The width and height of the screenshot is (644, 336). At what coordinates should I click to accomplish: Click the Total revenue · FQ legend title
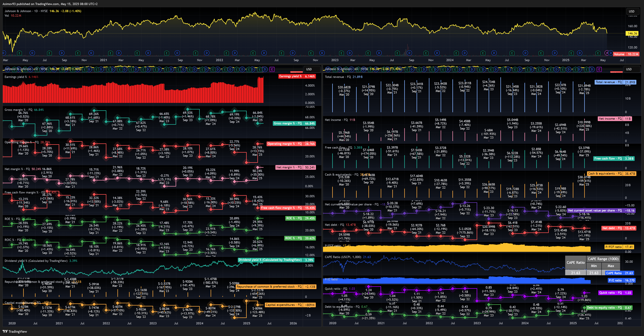pyautogui.click(x=338, y=77)
